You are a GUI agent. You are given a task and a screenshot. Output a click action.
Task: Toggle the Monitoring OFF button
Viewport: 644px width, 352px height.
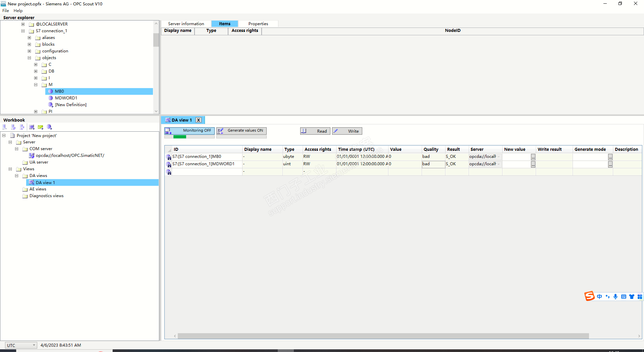click(190, 131)
